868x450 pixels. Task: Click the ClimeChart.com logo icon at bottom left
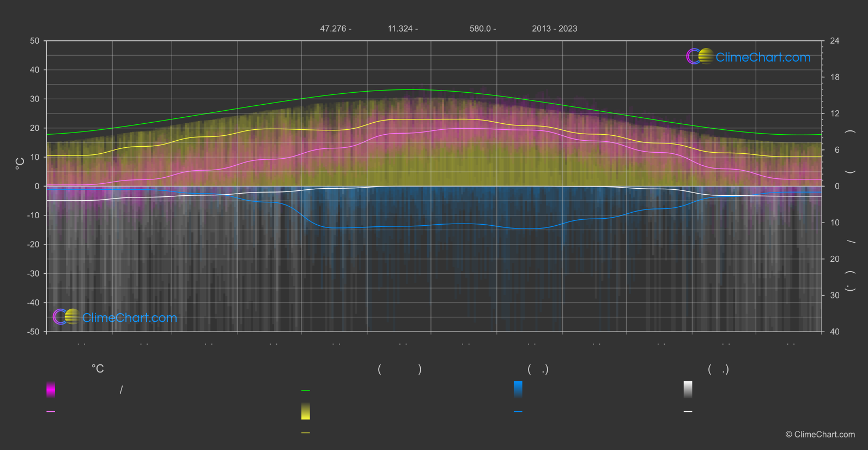(x=66, y=317)
